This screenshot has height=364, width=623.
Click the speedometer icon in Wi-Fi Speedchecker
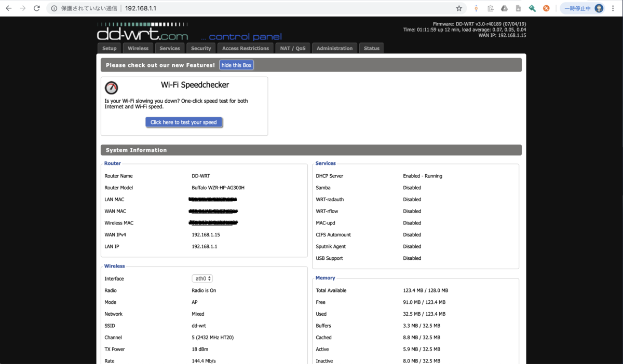[x=111, y=88]
